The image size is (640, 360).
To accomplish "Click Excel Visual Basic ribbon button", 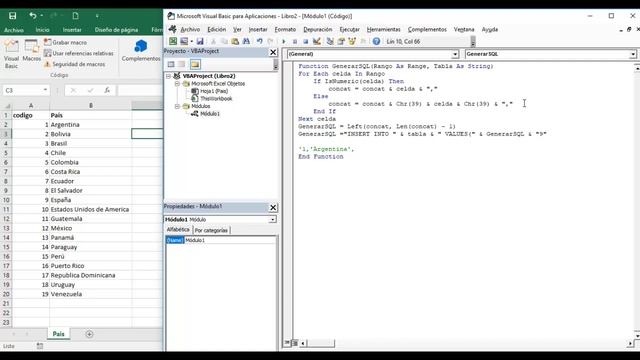I will click(11, 54).
